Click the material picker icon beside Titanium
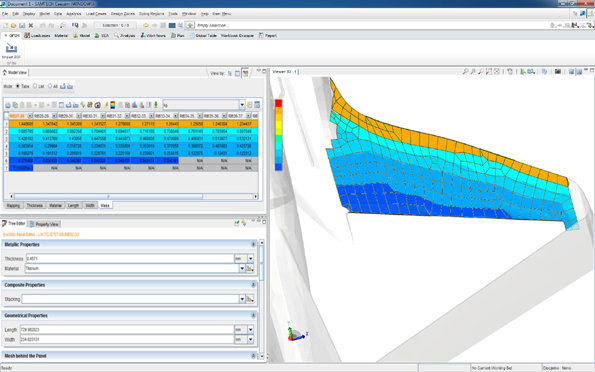This screenshot has width=595, height=372. (x=250, y=268)
